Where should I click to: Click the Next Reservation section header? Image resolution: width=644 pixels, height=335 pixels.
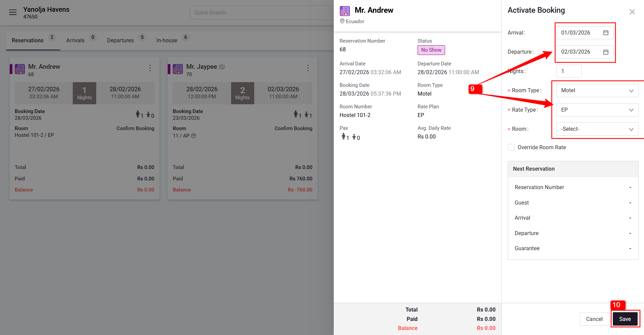[573, 169]
